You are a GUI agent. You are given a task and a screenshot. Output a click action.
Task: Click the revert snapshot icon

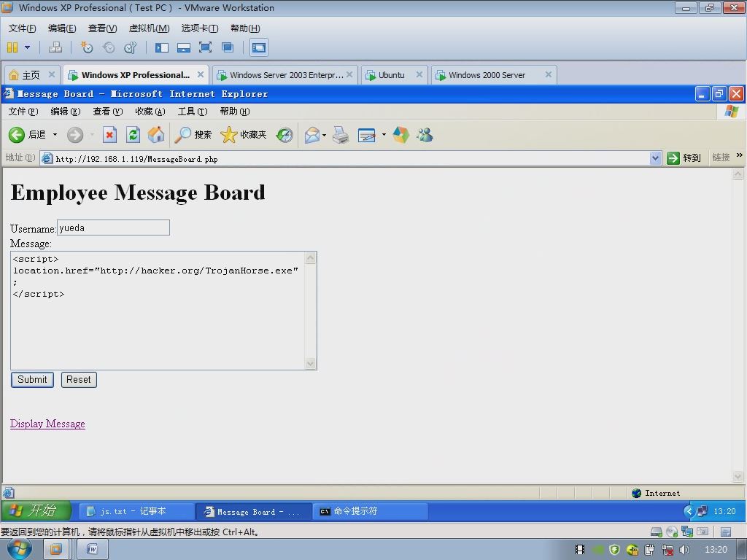(x=109, y=47)
